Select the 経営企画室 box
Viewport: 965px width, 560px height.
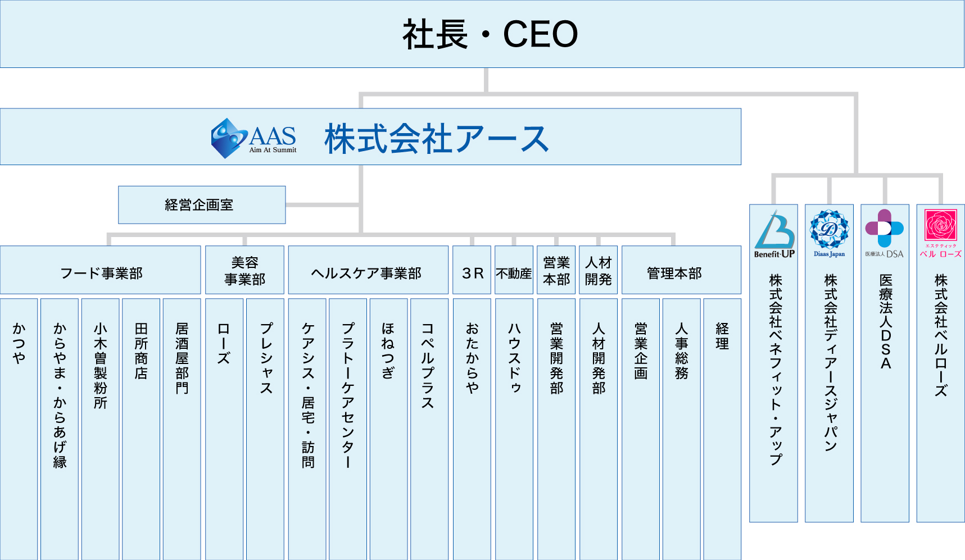coord(201,204)
